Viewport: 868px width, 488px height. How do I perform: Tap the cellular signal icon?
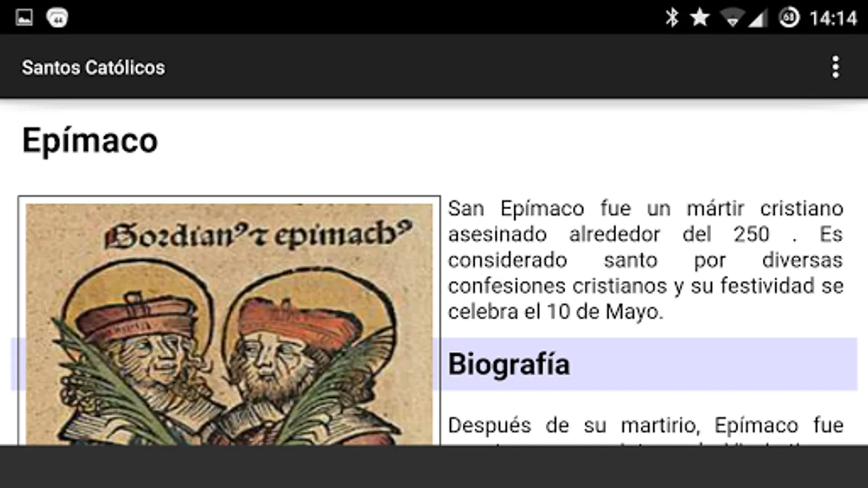click(758, 18)
